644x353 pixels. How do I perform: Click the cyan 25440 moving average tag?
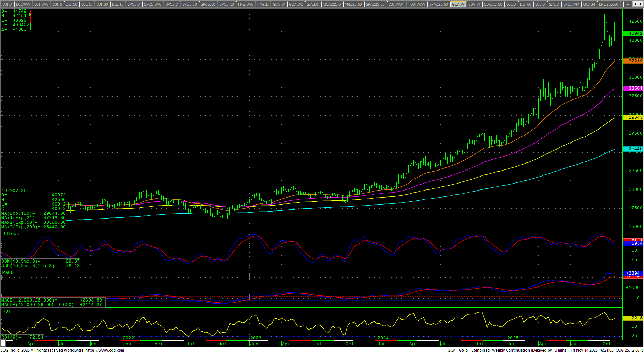(633, 149)
